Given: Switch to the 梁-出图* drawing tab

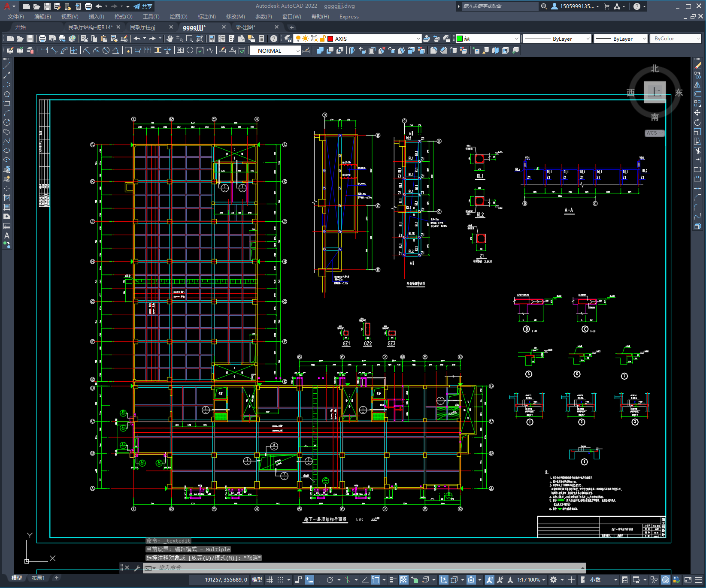Looking at the screenshot, I should tap(245, 27).
